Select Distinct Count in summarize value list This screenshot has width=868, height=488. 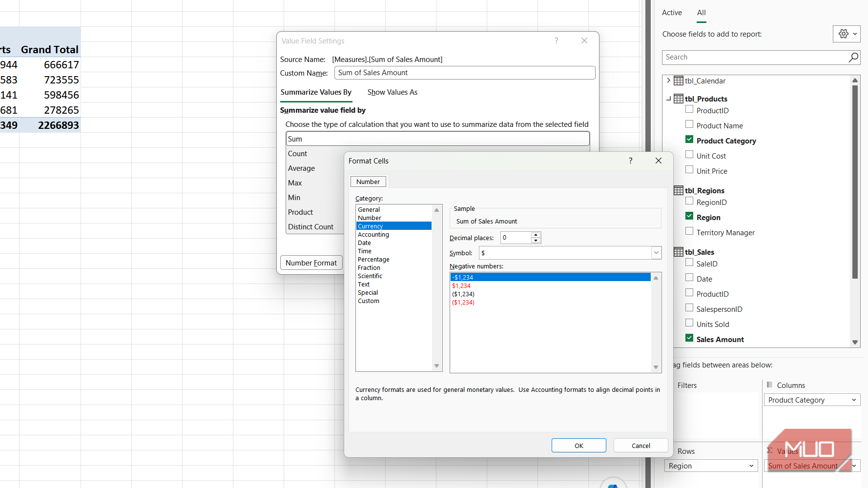pos(310,226)
